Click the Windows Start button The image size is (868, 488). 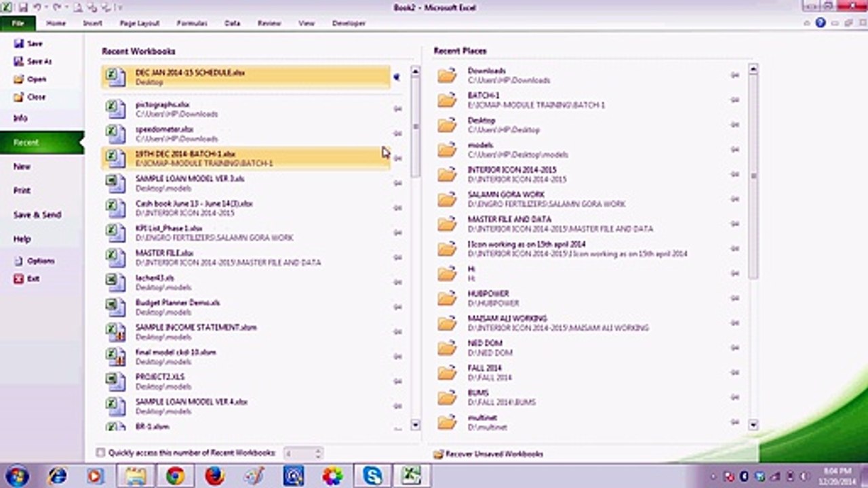point(16,476)
